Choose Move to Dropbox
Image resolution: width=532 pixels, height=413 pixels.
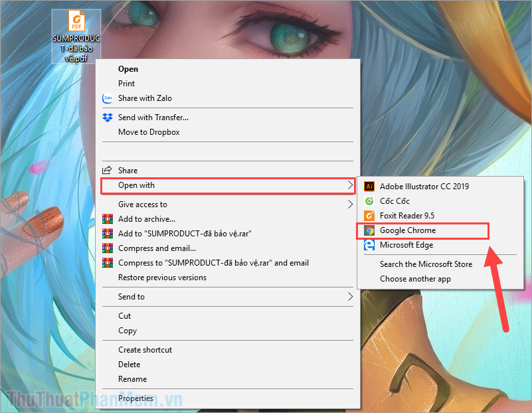[x=228, y=132]
